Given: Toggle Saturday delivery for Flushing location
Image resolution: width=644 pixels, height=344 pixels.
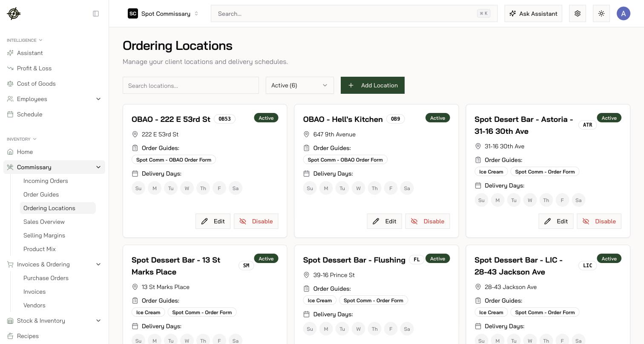Looking at the screenshot, I should pos(407,329).
